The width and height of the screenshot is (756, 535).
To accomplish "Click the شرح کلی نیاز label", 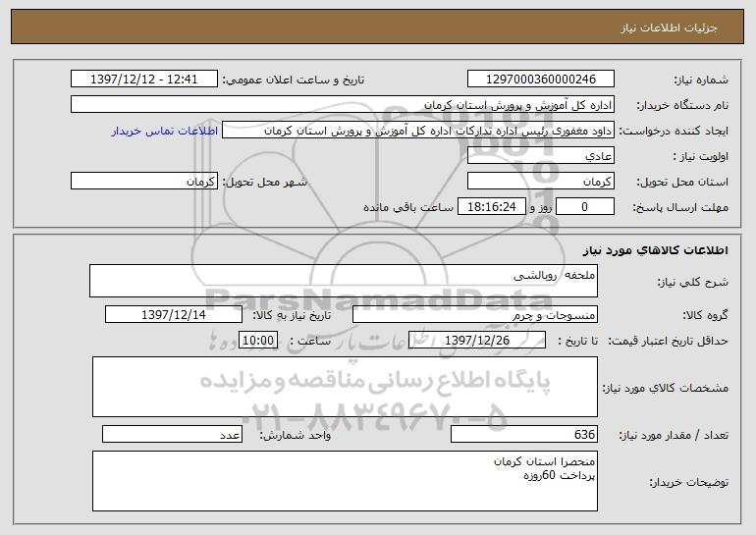I will (x=693, y=282).
